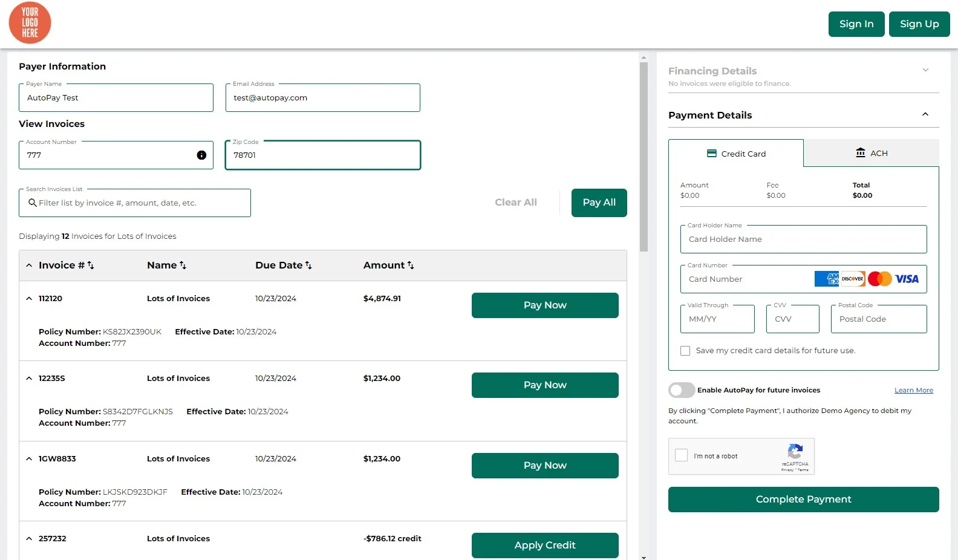Viewport: 958px width, 560px height.
Task: Collapse invoice 12235S details
Action: [x=29, y=379]
